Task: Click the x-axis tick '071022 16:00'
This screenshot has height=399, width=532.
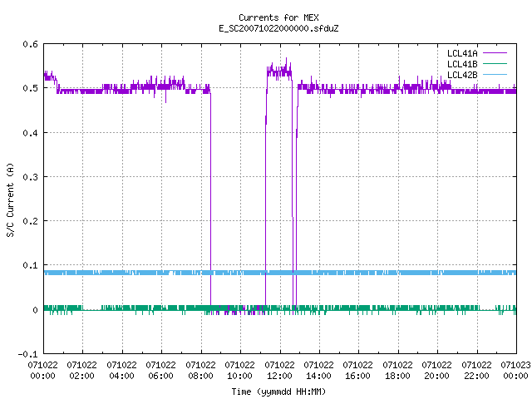Action: pos(358,370)
